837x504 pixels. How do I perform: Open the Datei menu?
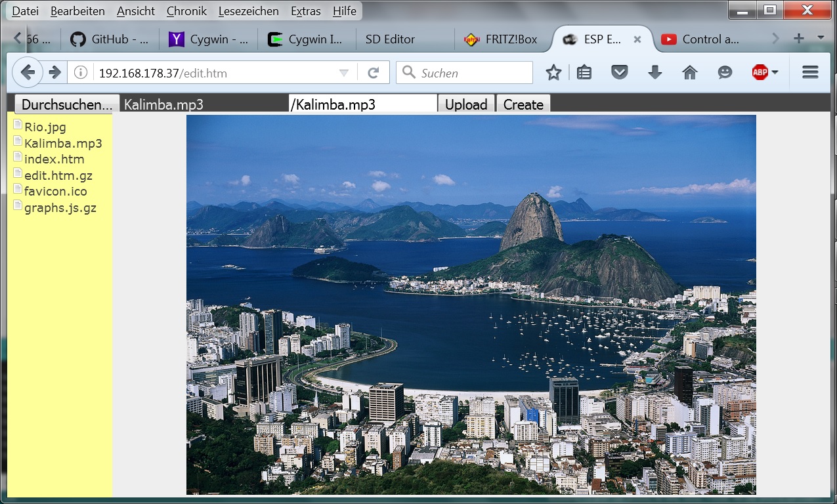(x=26, y=11)
